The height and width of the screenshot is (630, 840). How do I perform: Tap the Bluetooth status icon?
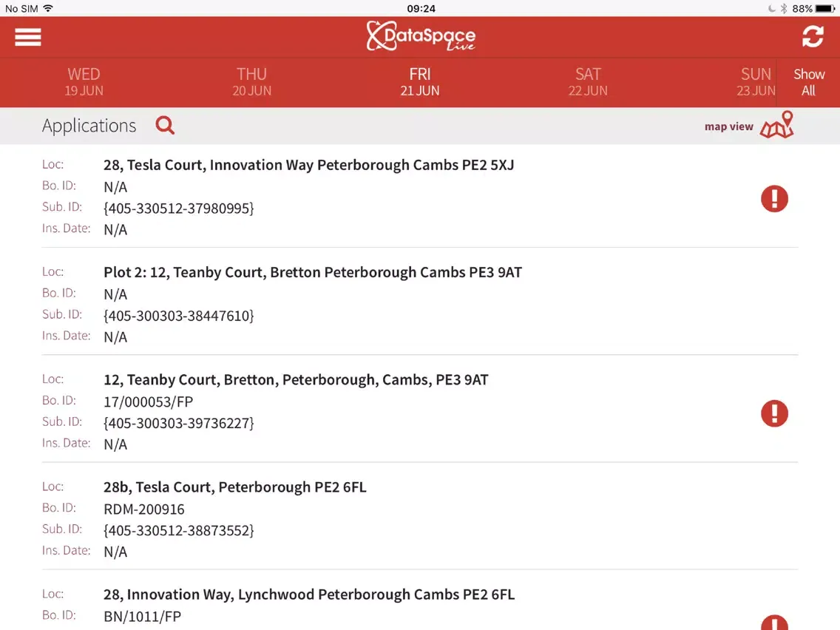tap(783, 9)
